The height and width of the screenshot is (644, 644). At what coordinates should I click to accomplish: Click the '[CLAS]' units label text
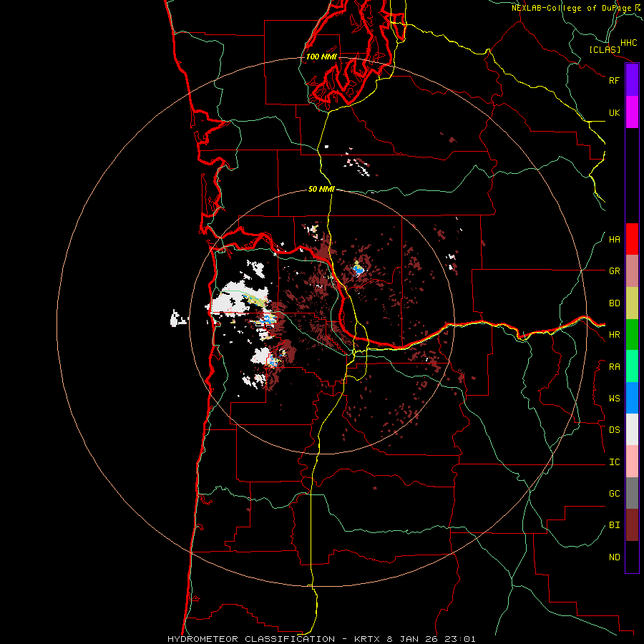[x=605, y=50]
